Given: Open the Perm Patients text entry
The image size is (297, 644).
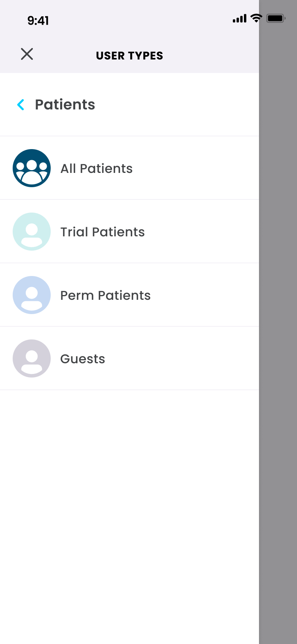Looking at the screenshot, I should click(105, 295).
